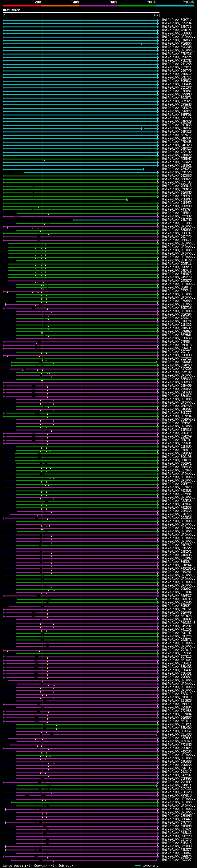Select text UniRef100_Q5M720
Viewport: 197px width, 868px height.
176,172
